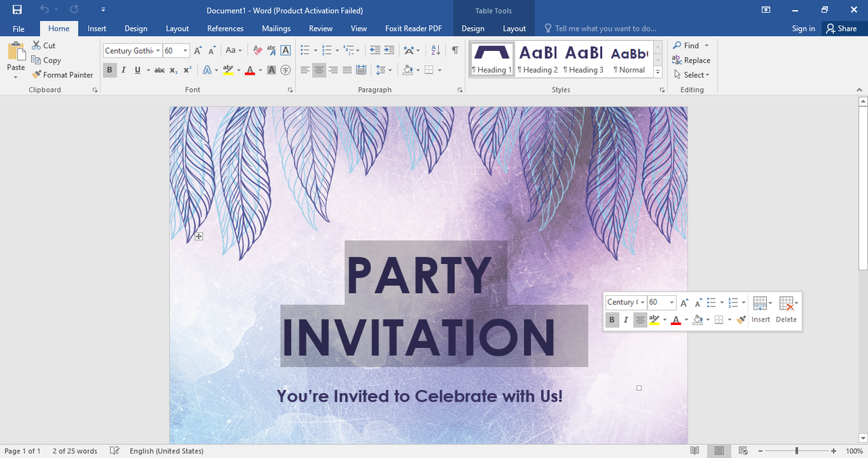The height and width of the screenshot is (458, 868).
Task: Toggle Center alignment in the mini toolbar
Action: click(x=640, y=320)
